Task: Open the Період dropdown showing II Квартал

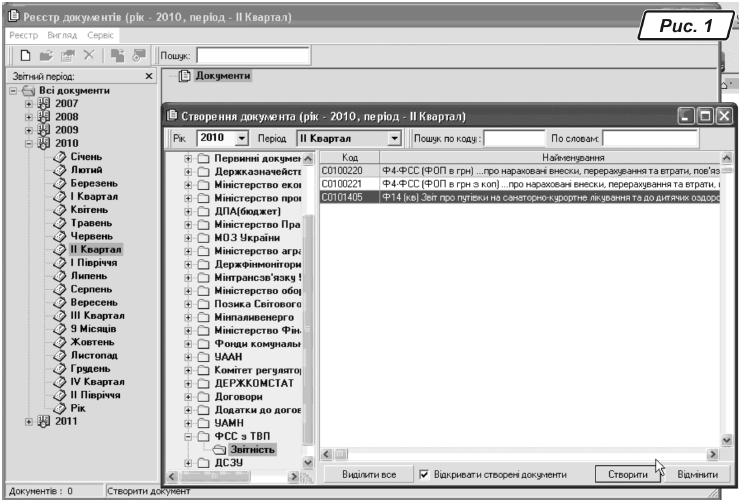Action: click(x=395, y=137)
